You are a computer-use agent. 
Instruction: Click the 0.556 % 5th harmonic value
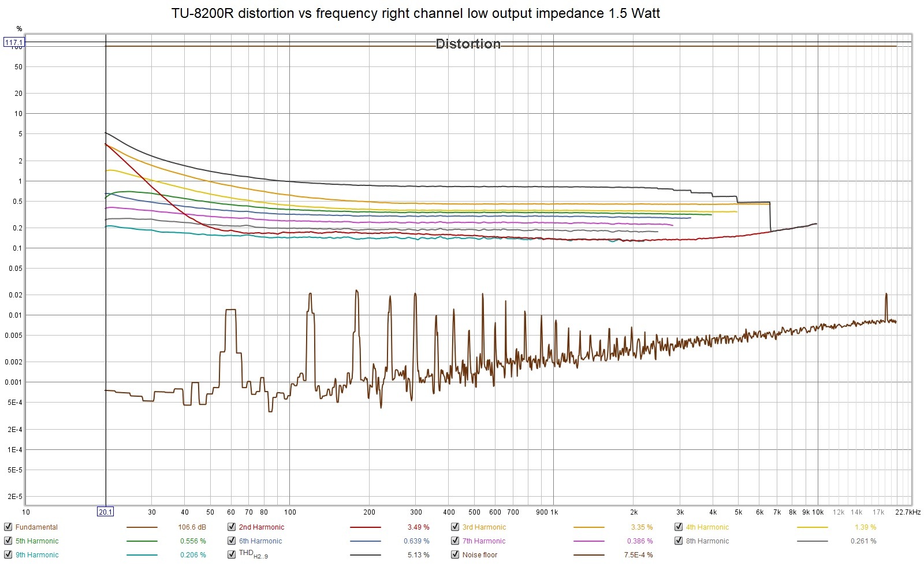[x=193, y=541]
